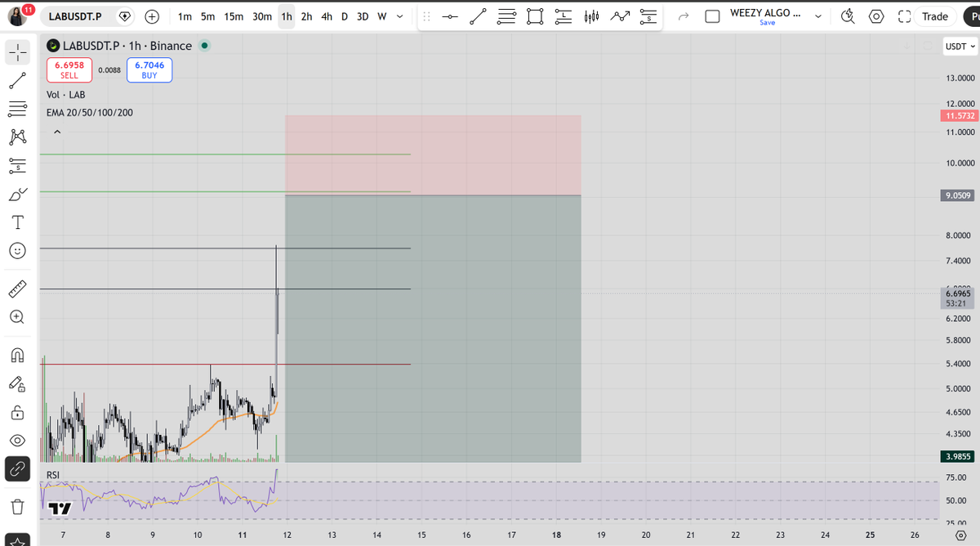
Task: Open the quick search lightning icon
Action: click(848, 16)
